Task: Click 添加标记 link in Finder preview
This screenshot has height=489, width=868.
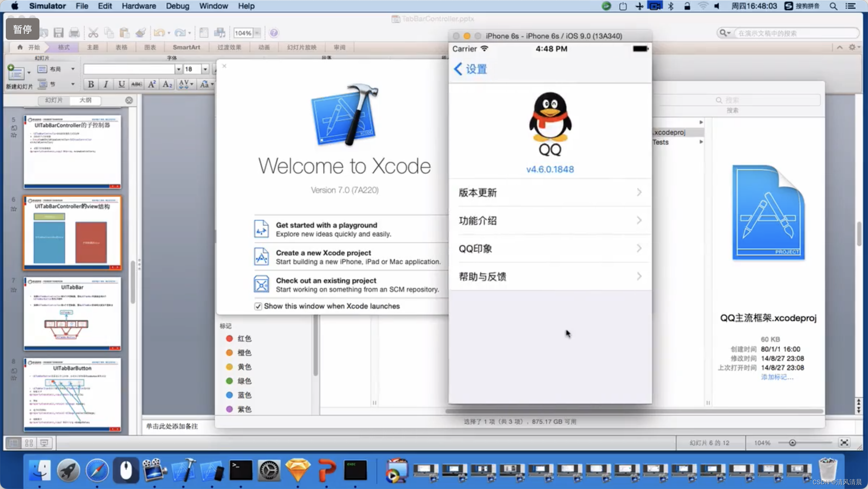Action: (x=777, y=377)
